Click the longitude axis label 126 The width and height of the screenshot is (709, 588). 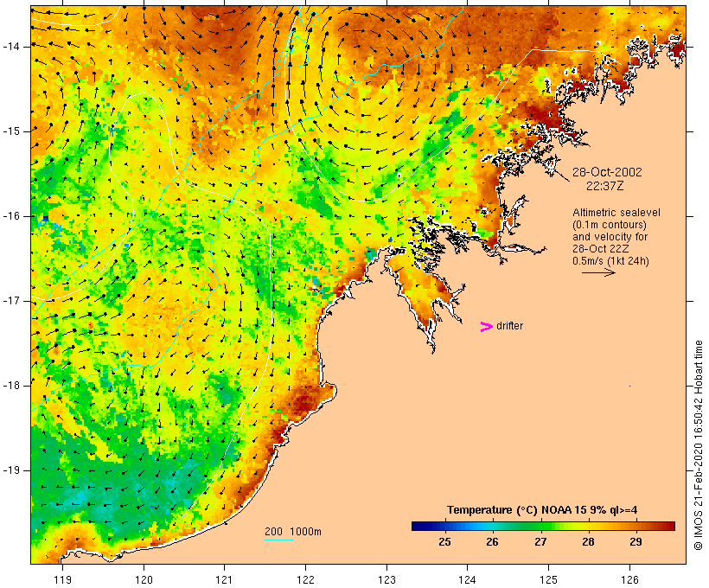pos(629,579)
